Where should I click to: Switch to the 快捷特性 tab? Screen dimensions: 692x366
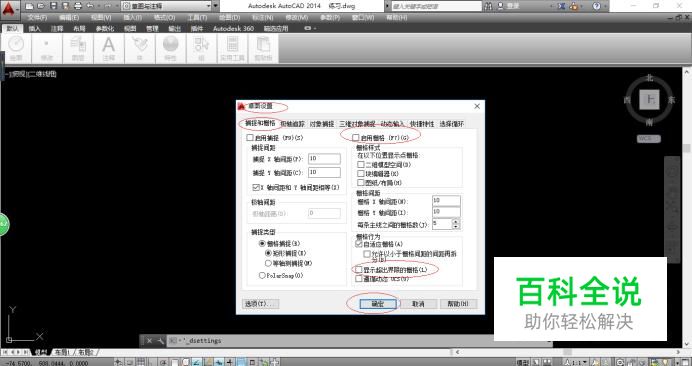tap(422, 124)
